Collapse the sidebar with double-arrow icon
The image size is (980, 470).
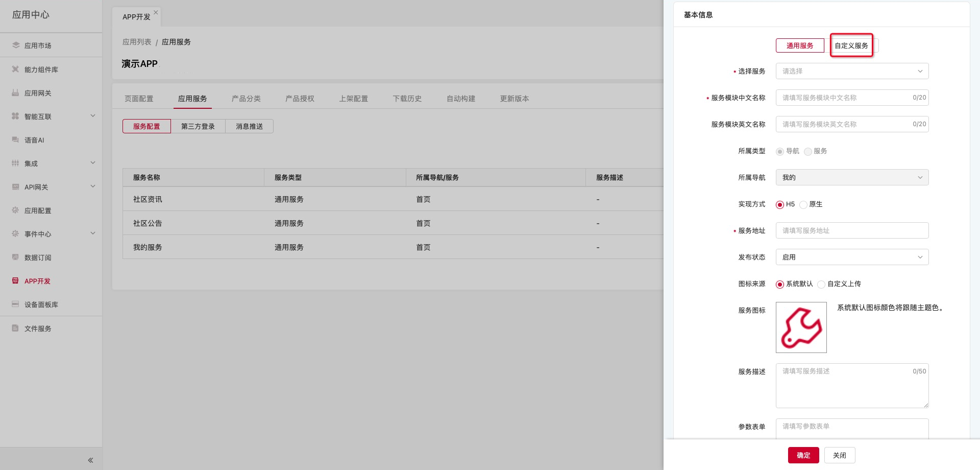point(90,460)
